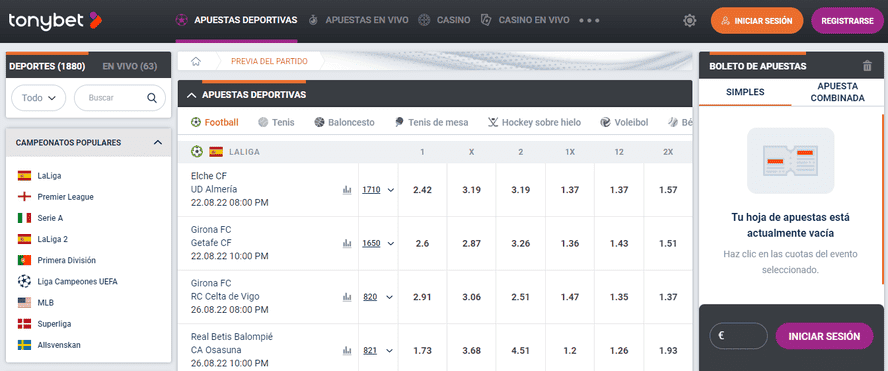Screen dimensions: 888x371
Task: Select 2X odds 1.93 Betis match
Action: tap(668, 351)
